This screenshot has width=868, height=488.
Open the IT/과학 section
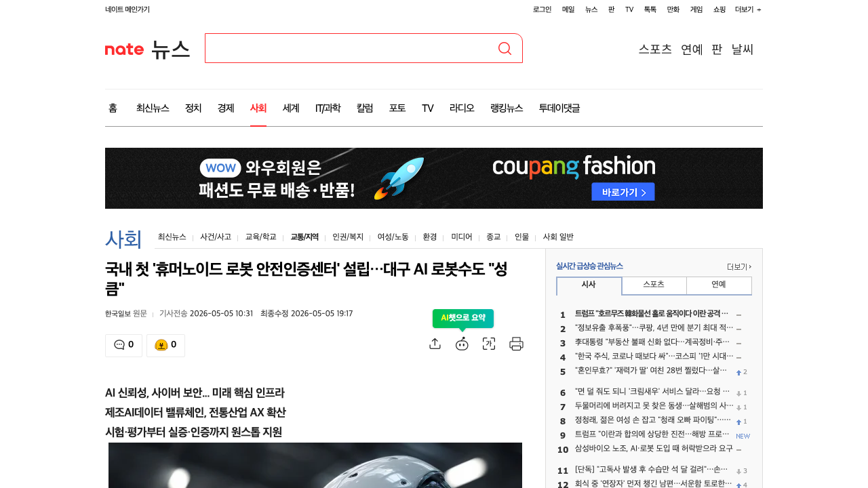(328, 108)
